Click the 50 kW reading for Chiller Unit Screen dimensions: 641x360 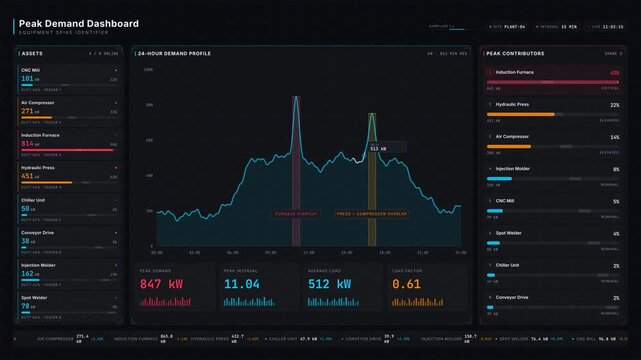pyautogui.click(x=27, y=208)
